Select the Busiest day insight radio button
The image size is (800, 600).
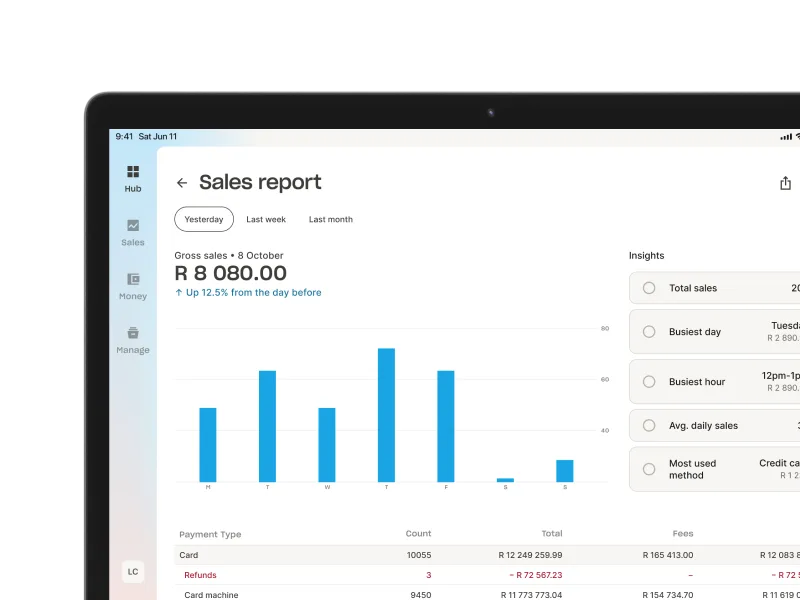coord(649,332)
